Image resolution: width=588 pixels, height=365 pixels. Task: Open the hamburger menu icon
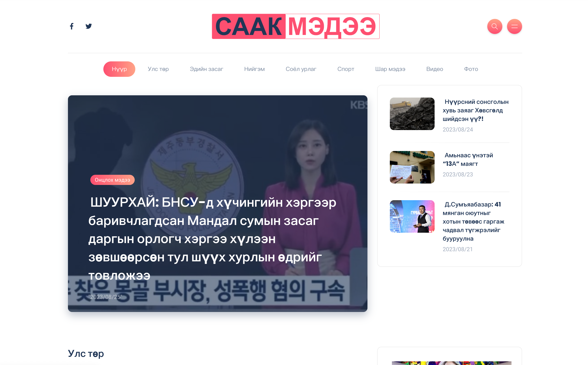(x=515, y=26)
